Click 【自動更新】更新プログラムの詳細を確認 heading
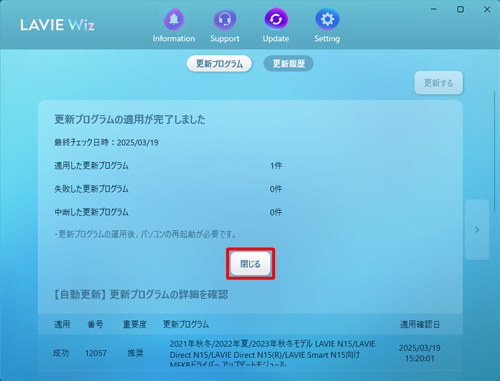The height and width of the screenshot is (381, 500). click(x=141, y=295)
